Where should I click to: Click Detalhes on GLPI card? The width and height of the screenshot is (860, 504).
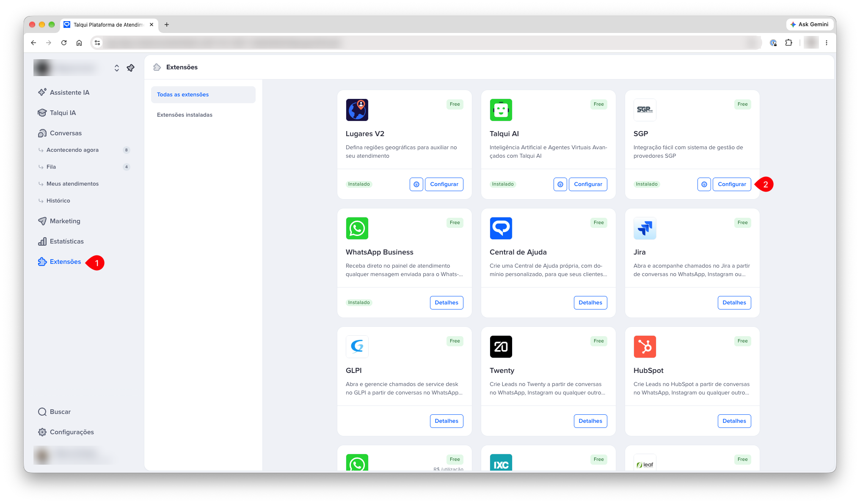pyautogui.click(x=447, y=421)
